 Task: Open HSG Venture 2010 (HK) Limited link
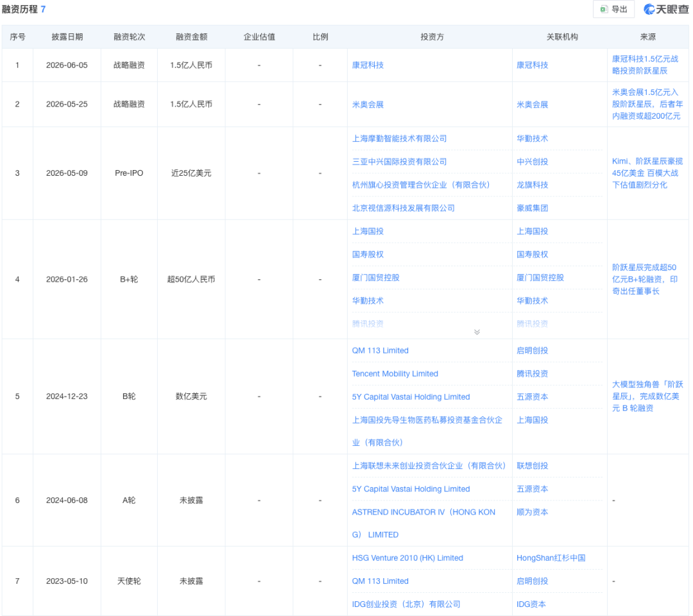pos(407,558)
